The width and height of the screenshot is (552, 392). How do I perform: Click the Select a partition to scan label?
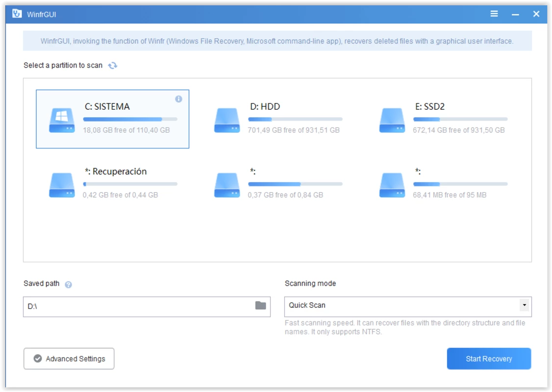click(63, 66)
